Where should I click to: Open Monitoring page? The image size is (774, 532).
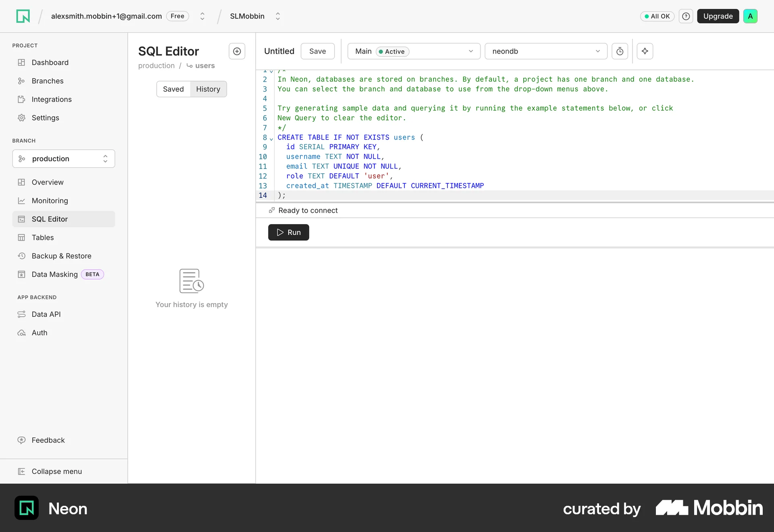64,201
